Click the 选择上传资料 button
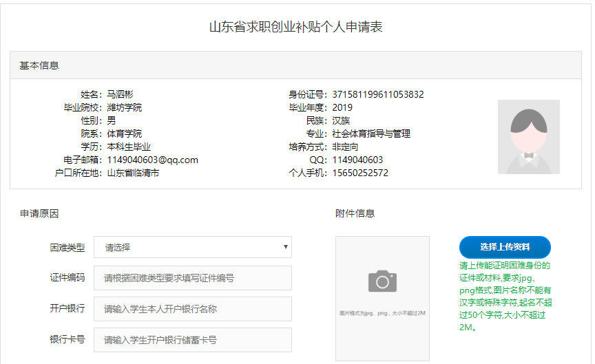 pyautogui.click(x=505, y=247)
